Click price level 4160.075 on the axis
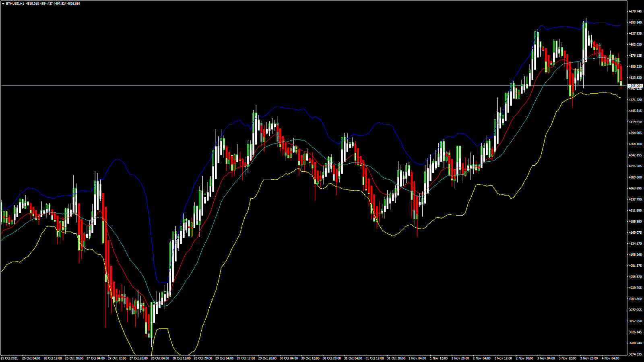The width and height of the screenshot is (644, 362). [635, 232]
